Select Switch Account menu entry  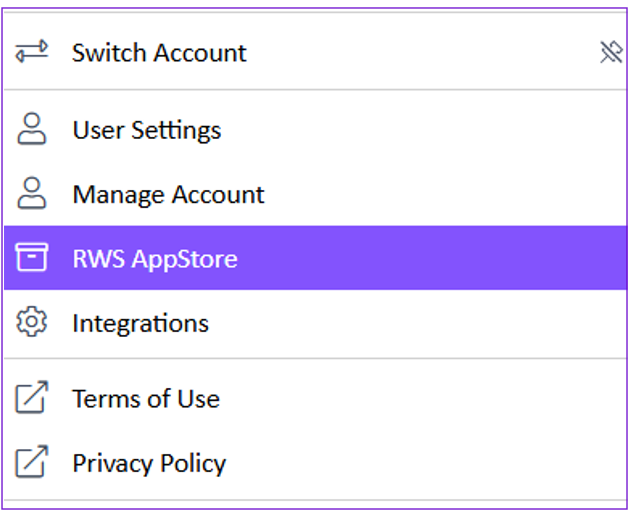pyautogui.click(x=315, y=52)
